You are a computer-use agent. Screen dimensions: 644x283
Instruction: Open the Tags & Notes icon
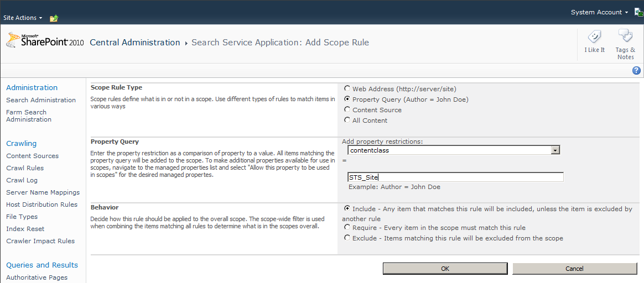click(625, 36)
